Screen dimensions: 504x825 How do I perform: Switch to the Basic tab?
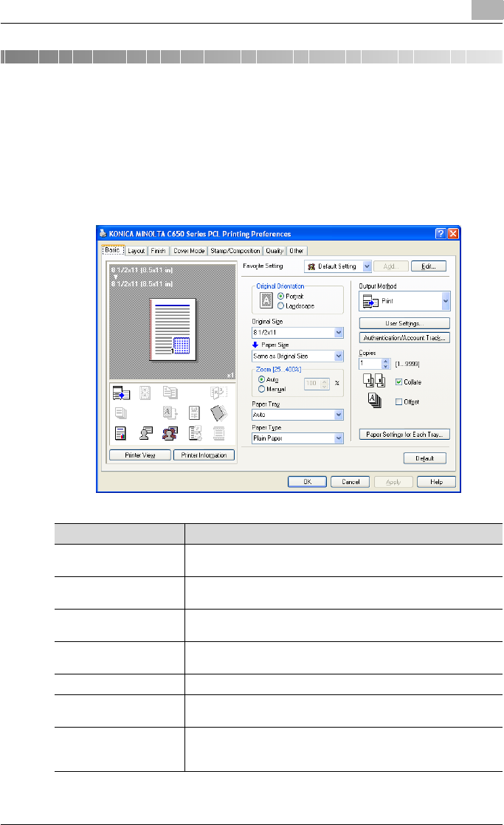tap(113, 250)
